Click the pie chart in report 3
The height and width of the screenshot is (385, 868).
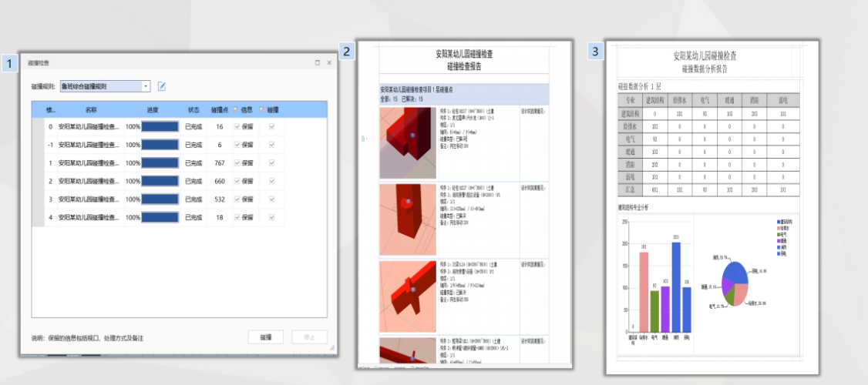click(x=735, y=284)
